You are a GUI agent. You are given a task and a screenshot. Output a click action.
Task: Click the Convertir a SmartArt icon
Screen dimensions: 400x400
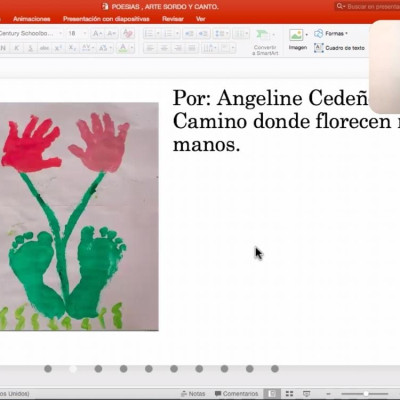click(263, 35)
